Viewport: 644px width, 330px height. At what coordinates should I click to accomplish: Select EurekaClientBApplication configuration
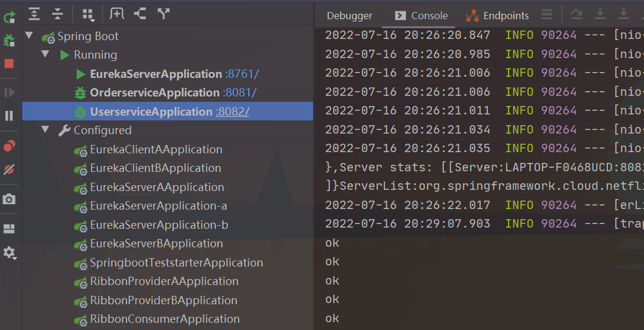point(156,168)
